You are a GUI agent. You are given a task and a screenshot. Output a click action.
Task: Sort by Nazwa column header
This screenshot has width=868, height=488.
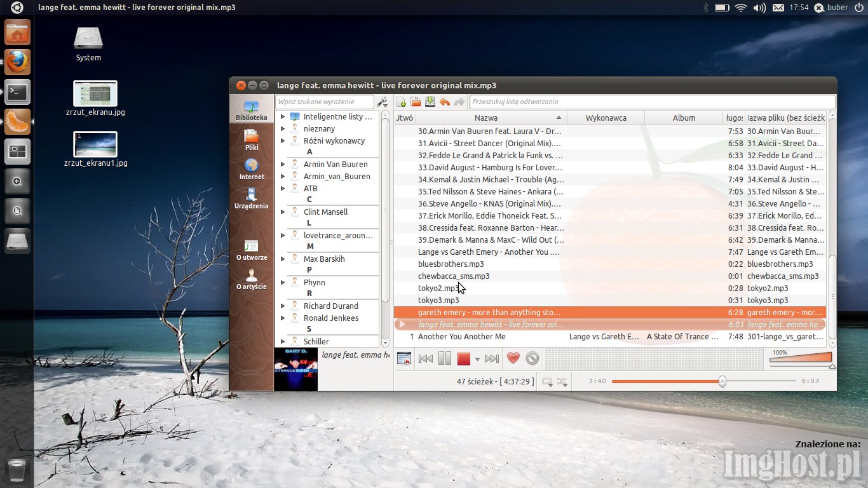pos(491,118)
